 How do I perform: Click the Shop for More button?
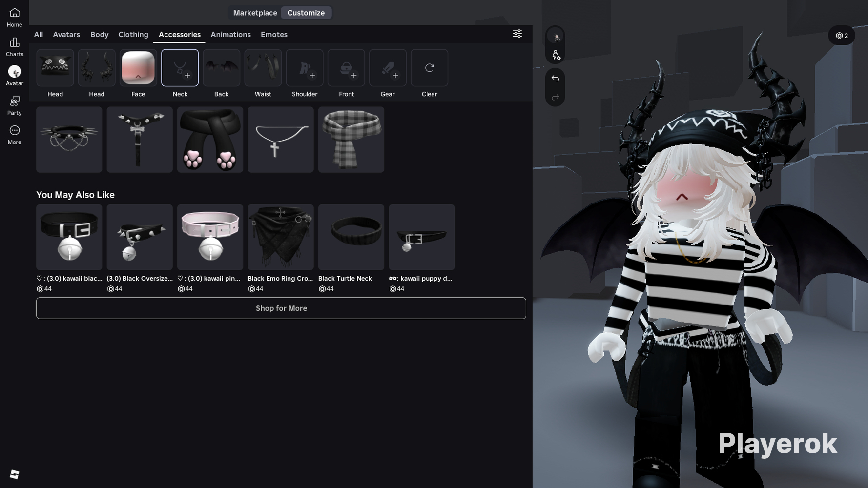click(x=281, y=308)
